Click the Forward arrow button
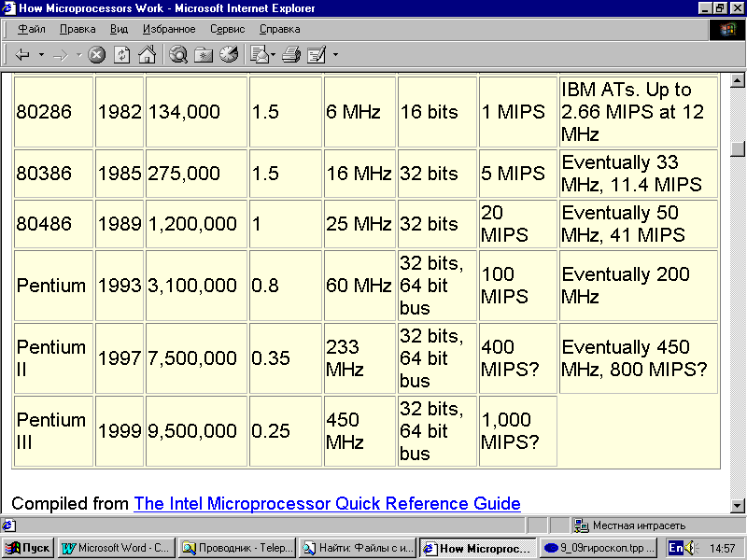Image resolution: width=747 pixels, height=560 pixels. (x=61, y=55)
